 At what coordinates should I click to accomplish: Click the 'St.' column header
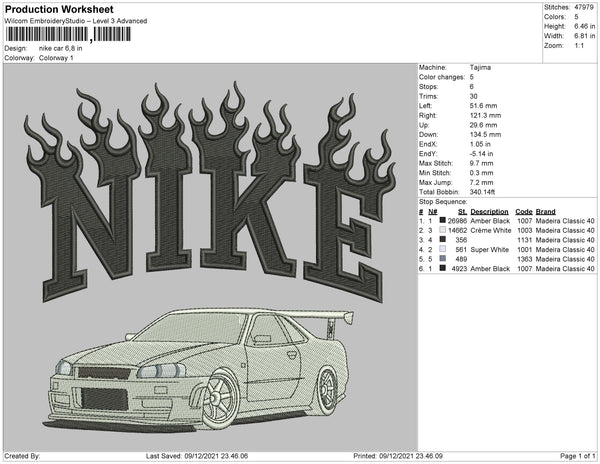[462, 212]
